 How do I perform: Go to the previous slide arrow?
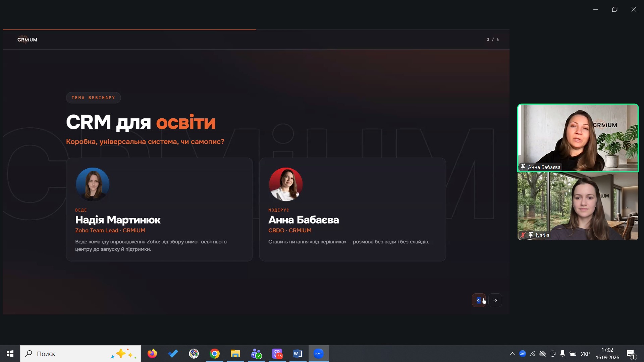pos(479,300)
